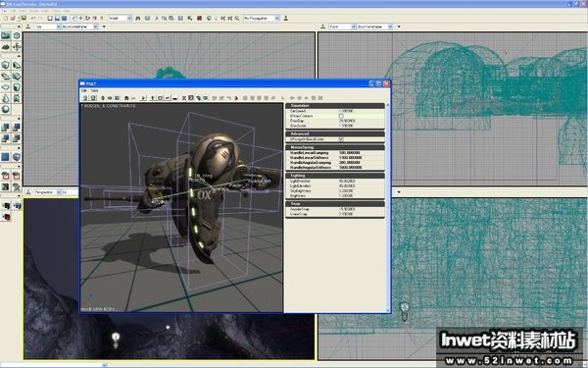Open the Brush Wireframe dropdown of Front viewport
The height and width of the screenshot is (368, 588).
pos(374,26)
